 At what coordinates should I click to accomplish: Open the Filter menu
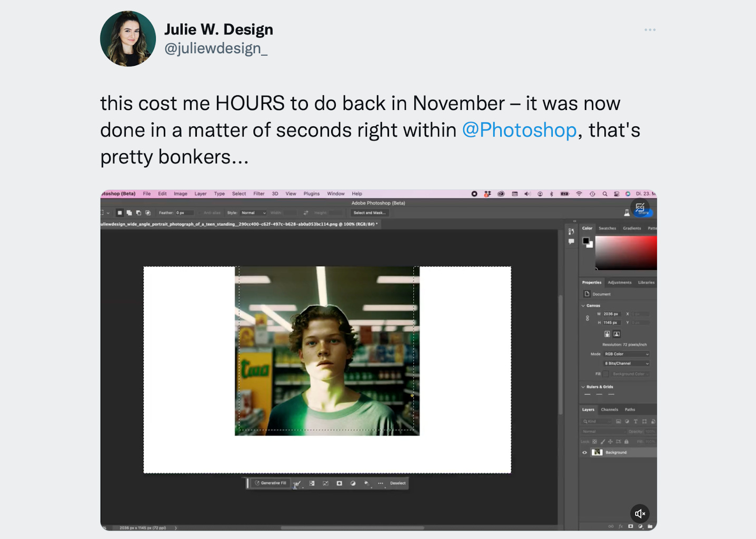[x=259, y=194]
